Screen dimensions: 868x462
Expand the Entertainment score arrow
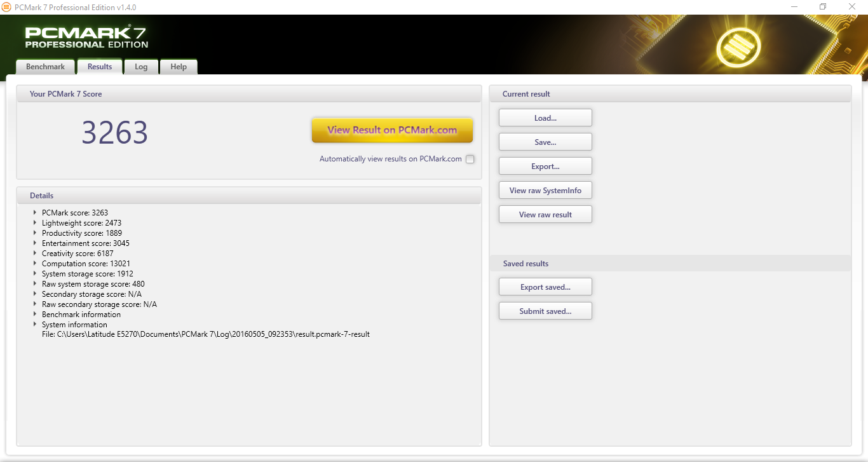[x=35, y=243]
